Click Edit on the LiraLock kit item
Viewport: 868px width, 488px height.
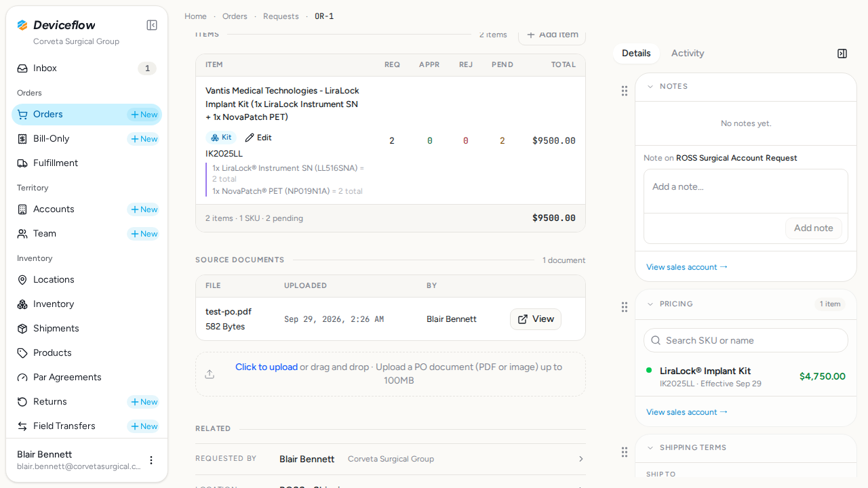258,138
